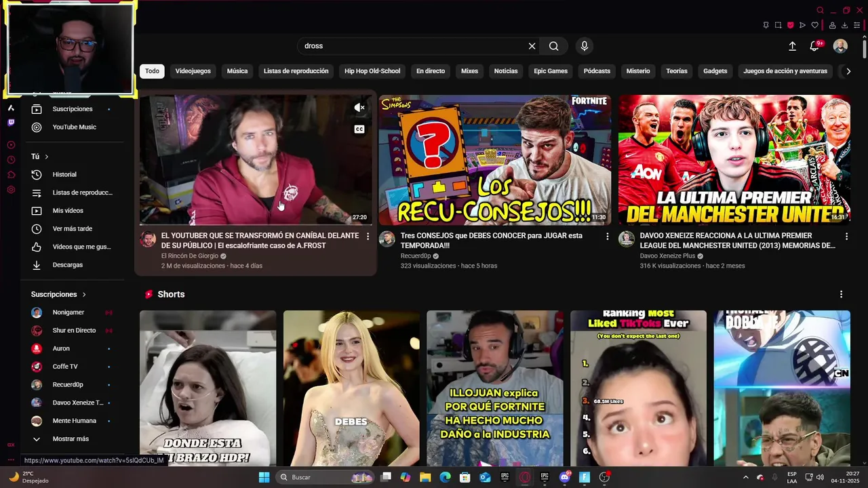Viewport: 868px width, 488px height.
Task: Open the Ranking Most Liked TikToks short
Action: tap(638, 388)
